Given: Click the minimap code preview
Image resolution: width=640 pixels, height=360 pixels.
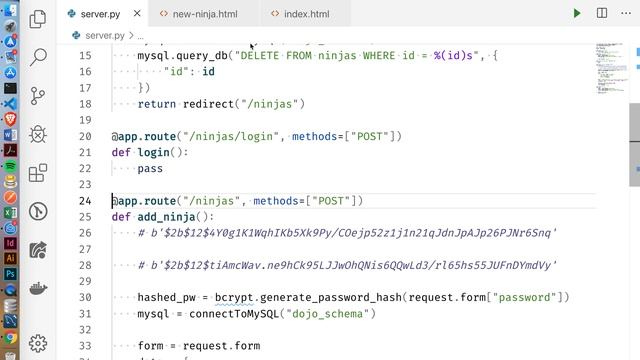Looking at the screenshot, I should pyautogui.click(x=611, y=68).
